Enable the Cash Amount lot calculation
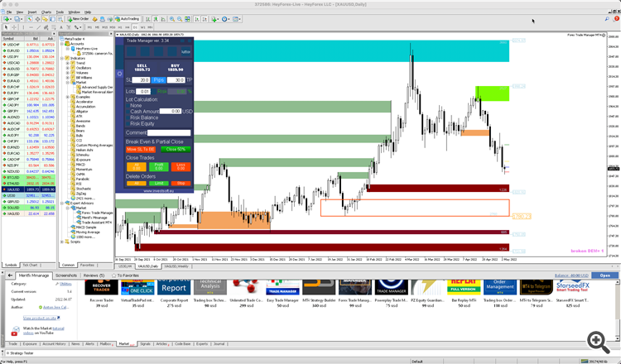Image resolution: width=621 pixels, height=364 pixels. [128, 112]
